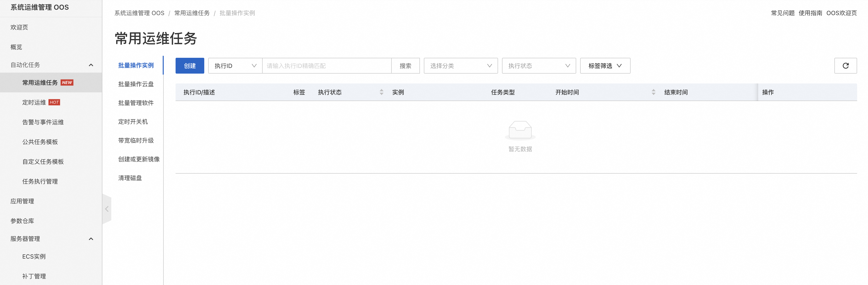This screenshot has width=868, height=285.
Task: Sort by 执行状态 column arrows
Action: pos(381,92)
